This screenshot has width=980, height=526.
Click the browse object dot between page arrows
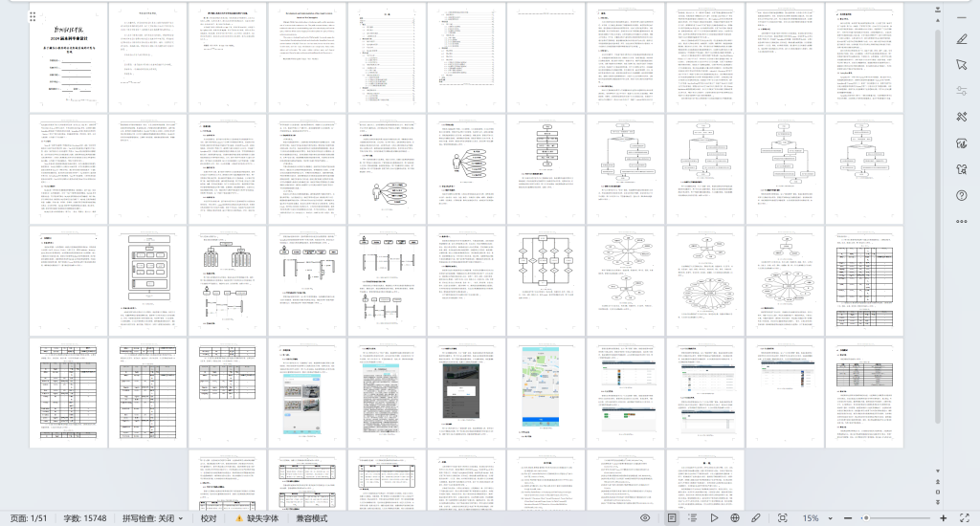coord(938,492)
